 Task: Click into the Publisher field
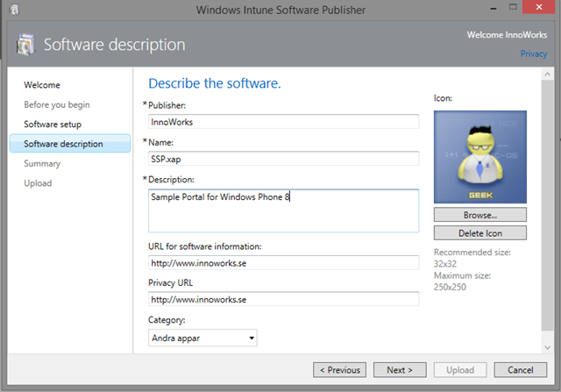(283, 122)
